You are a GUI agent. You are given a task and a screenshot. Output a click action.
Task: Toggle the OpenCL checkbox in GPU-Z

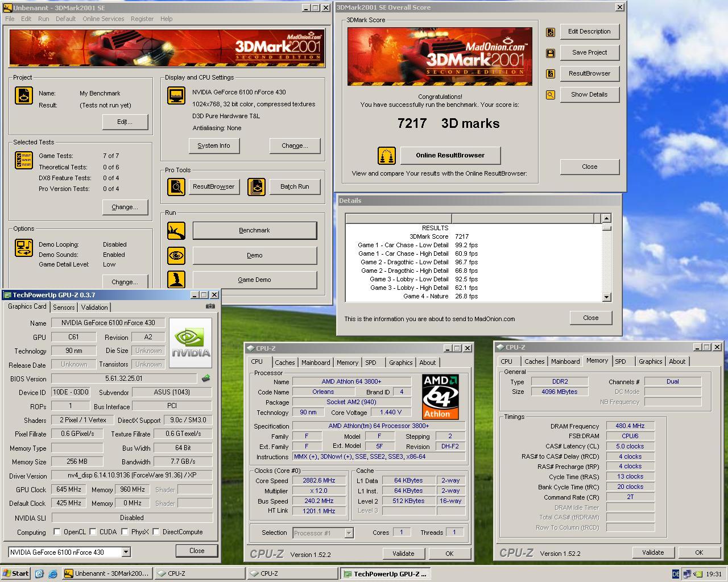(x=57, y=532)
